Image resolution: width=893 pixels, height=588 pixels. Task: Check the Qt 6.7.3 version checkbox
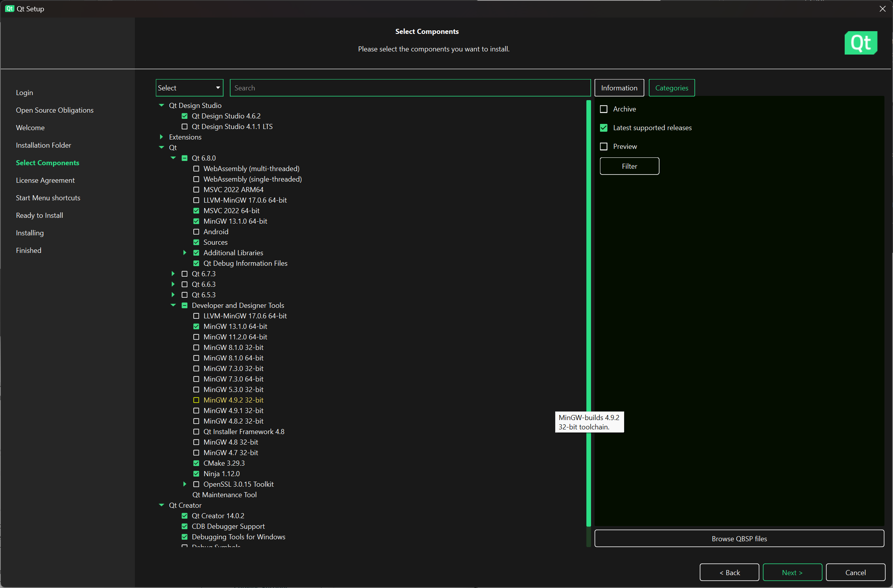click(185, 274)
